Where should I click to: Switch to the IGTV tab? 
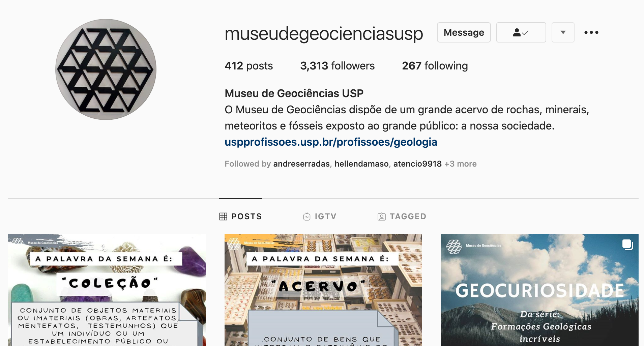(x=320, y=217)
